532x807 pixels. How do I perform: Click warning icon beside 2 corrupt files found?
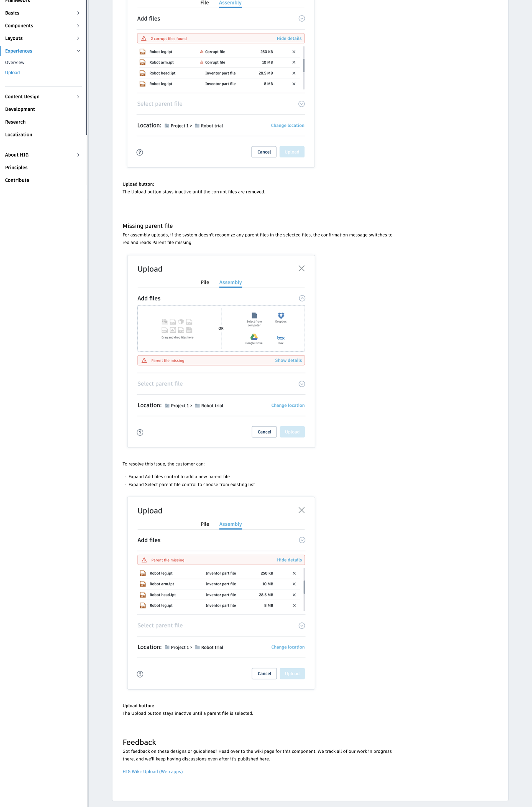pyautogui.click(x=144, y=38)
